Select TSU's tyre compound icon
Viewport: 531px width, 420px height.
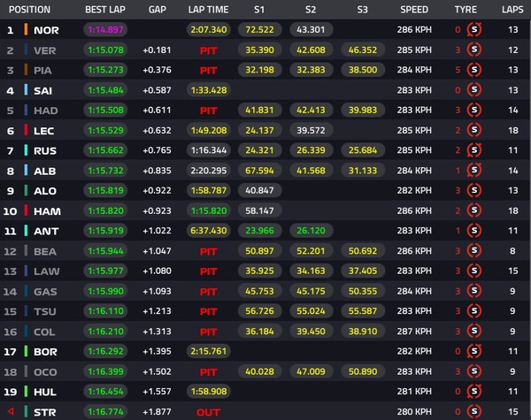(x=473, y=311)
